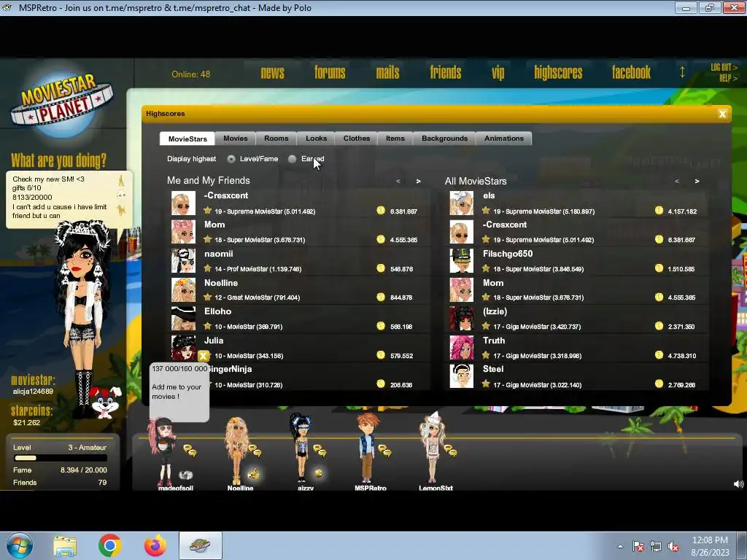Screen dimensions: 747x560
Task: Click the network tray icon
Action: [656, 547]
